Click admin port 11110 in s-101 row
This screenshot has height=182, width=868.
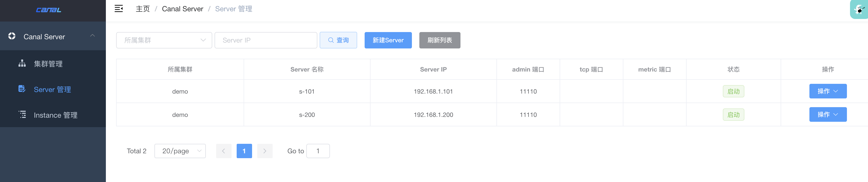pyautogui.click(x=528, y=91)
